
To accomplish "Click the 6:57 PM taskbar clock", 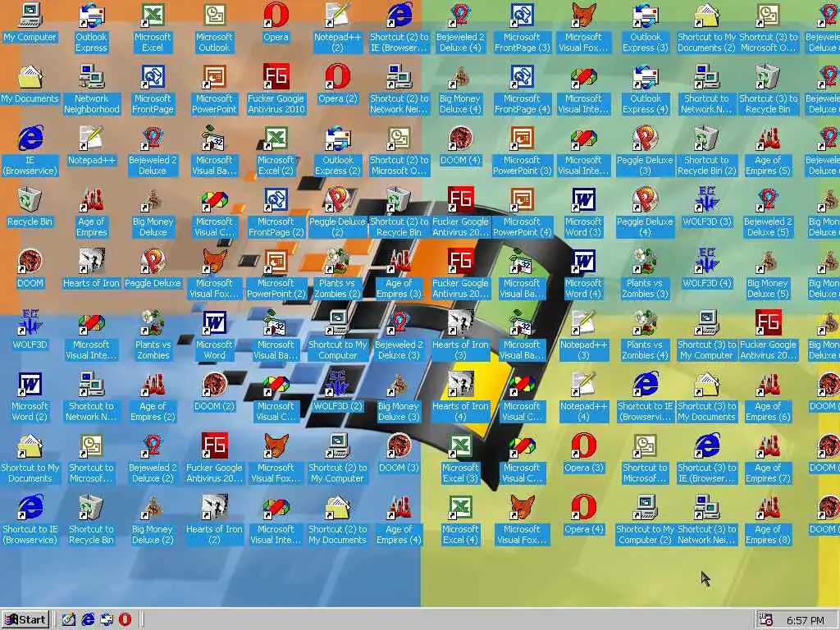I will (806, 620).
